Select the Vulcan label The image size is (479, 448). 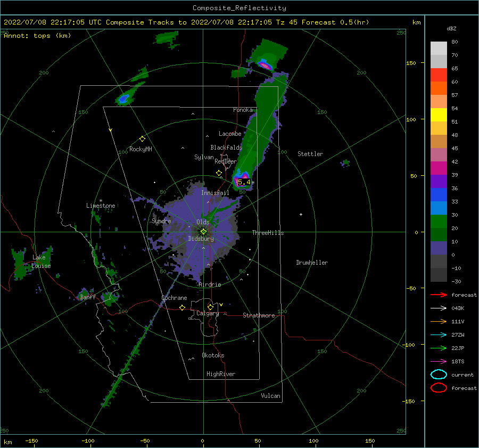click(270, 396)
